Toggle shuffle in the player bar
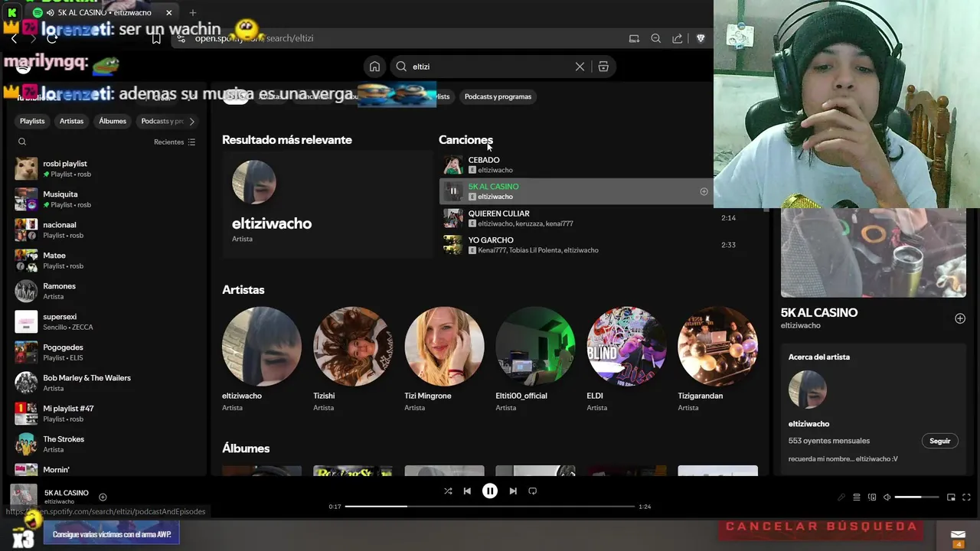This screenshot has height=551, width=980. pyautogui.click(x=448, y=491)
